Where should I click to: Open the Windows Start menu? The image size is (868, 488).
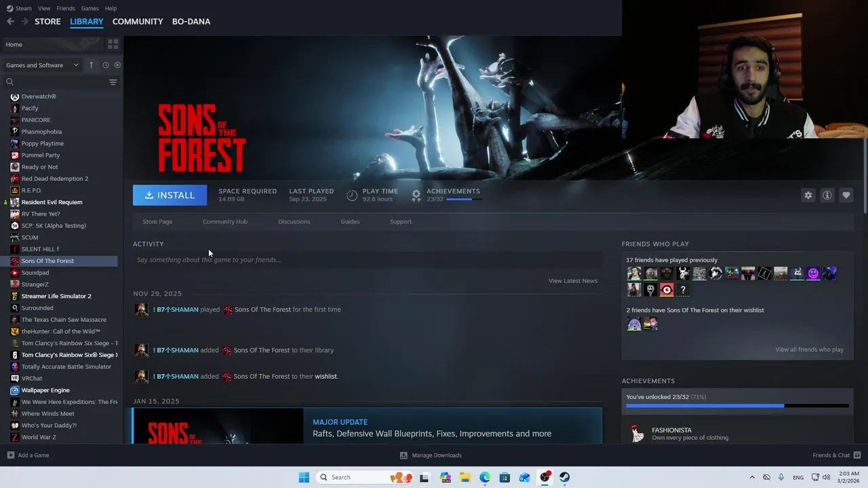pos(304,477)
